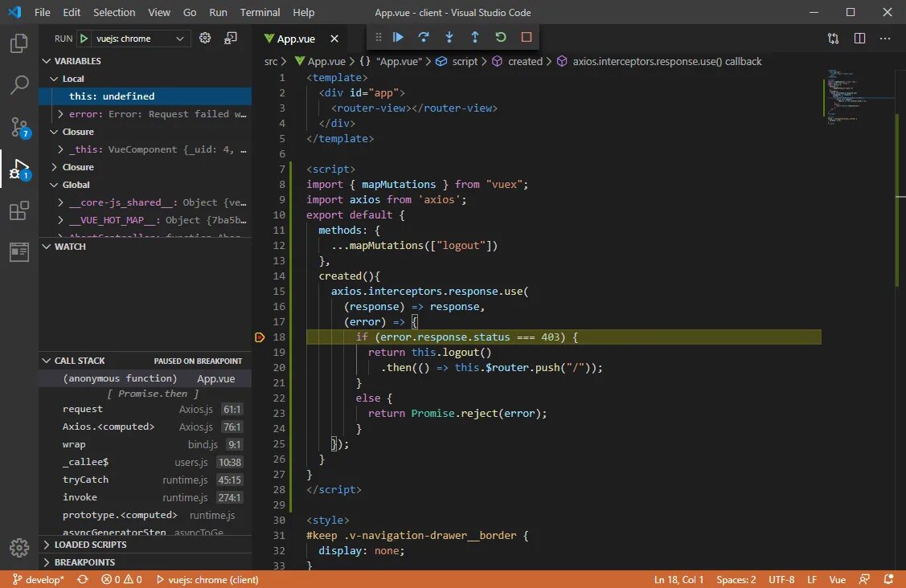Select the _callee$ users.js stack frame

[145, 462]
